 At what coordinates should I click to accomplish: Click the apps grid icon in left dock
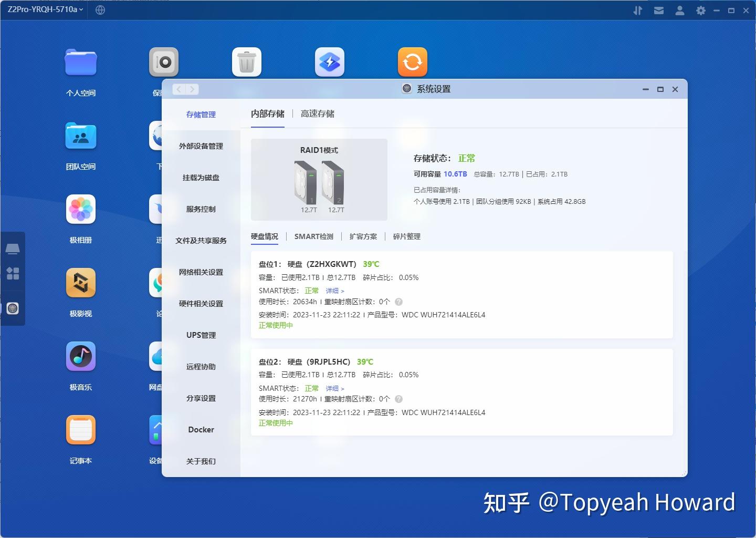[x=13, y=273]
